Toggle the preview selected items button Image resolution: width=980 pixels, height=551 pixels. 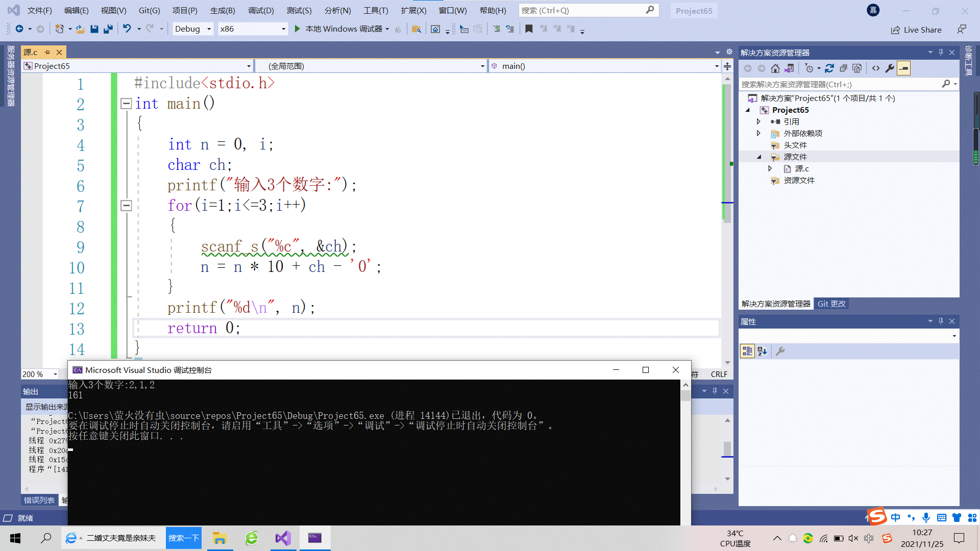point(904,68)
